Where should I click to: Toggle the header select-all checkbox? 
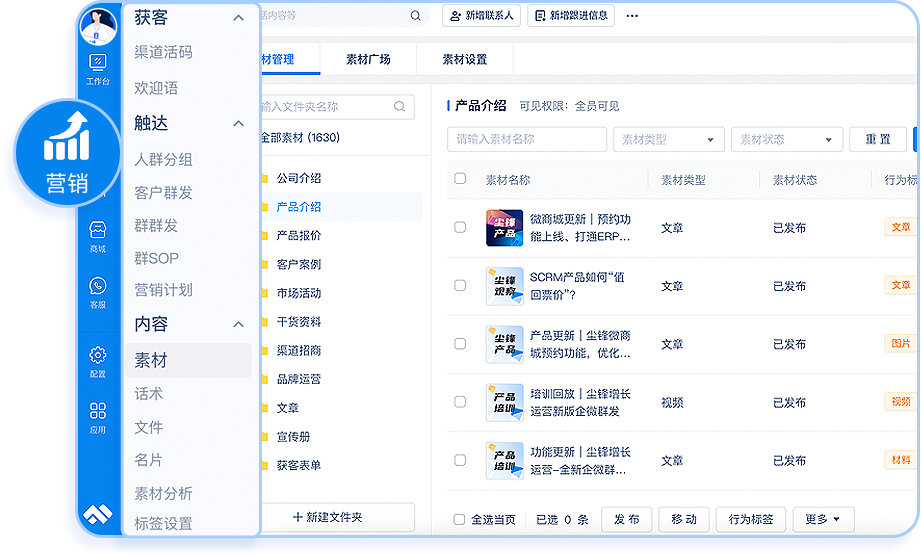460,179
